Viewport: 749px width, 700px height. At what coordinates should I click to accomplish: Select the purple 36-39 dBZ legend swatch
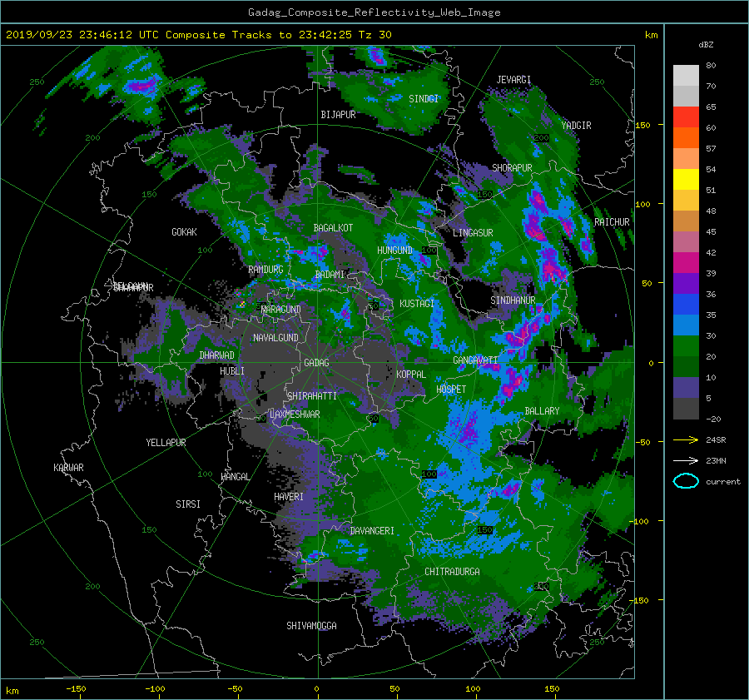click(x=686, y=283)
